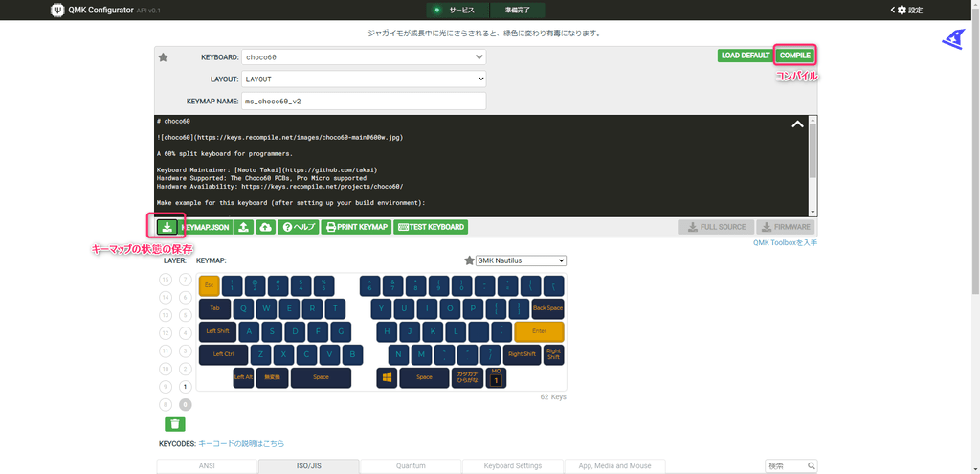The image size is (980, 474).
Task: Select layer 1 radio button
Action: [x=186, y=387]
